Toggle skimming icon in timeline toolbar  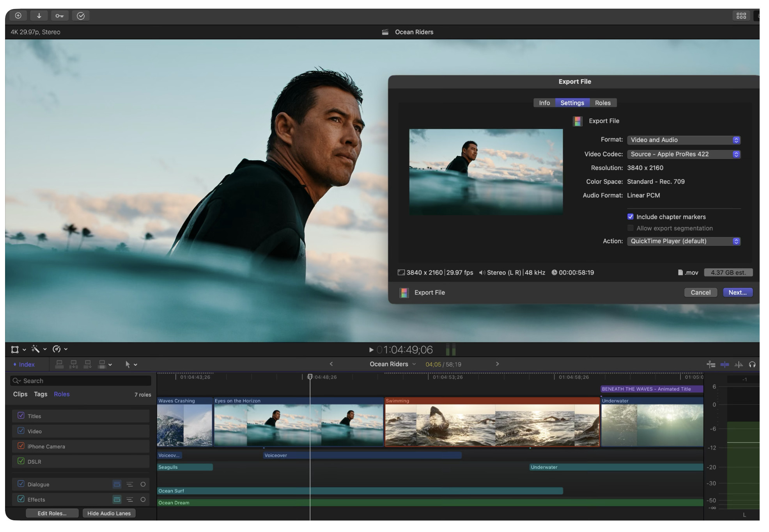[x=711, y=364]
